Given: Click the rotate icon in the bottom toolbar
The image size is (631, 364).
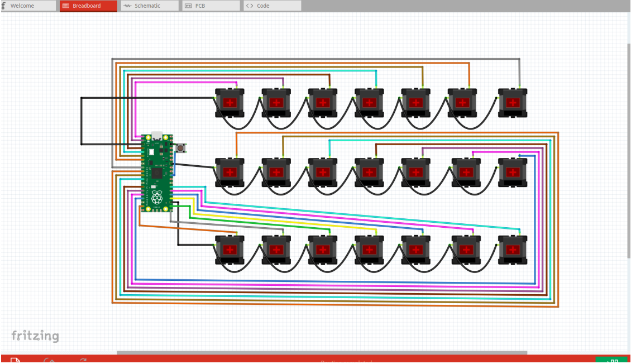Looking at the screenshot, I should point(83,360).
